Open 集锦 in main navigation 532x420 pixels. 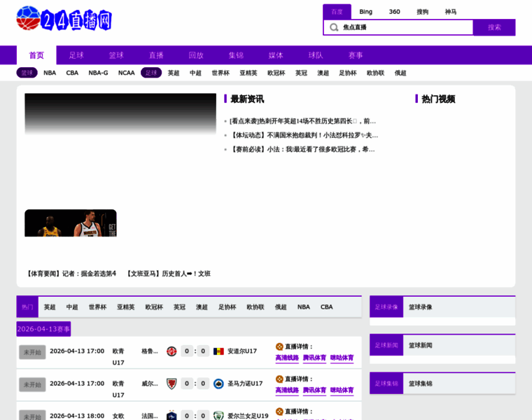pos(236,55)
